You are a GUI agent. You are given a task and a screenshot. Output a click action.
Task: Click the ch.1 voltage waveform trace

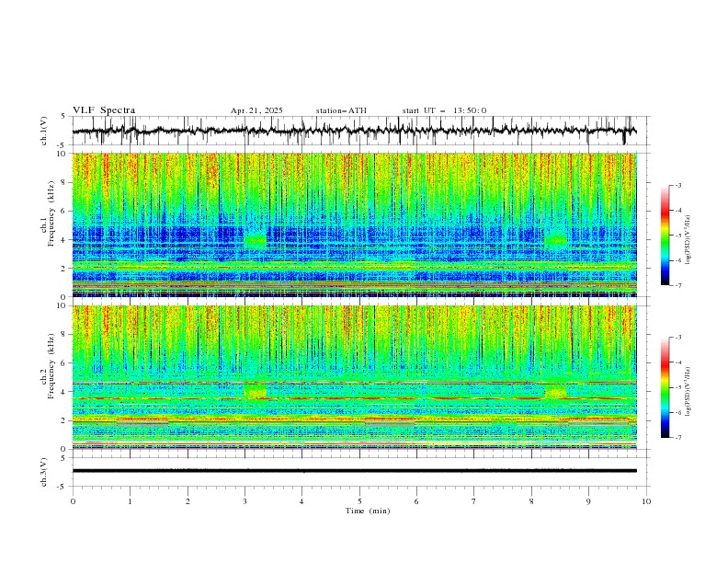pyautogui.click(x=354, y=131)
